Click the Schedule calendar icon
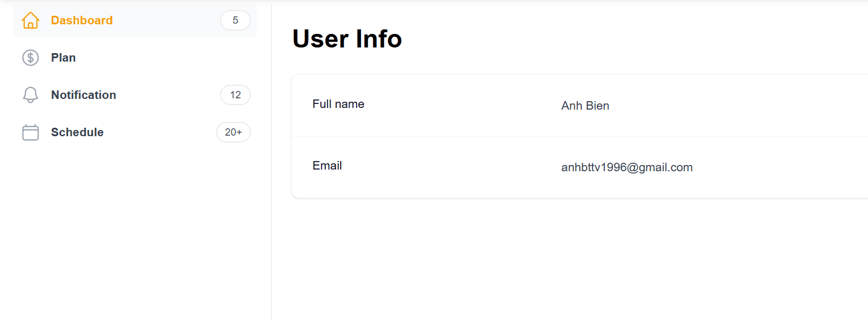The height and width of the screenshot is (321, 868). tap(31, 132)
